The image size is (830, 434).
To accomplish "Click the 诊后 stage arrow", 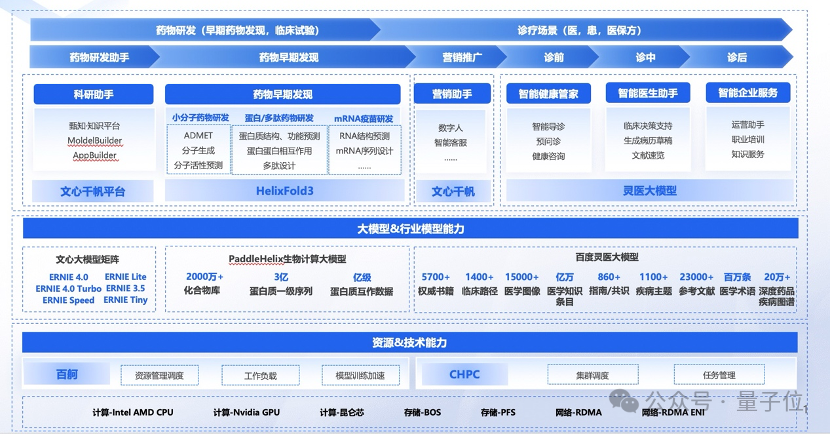I will [x=737, y=57].
